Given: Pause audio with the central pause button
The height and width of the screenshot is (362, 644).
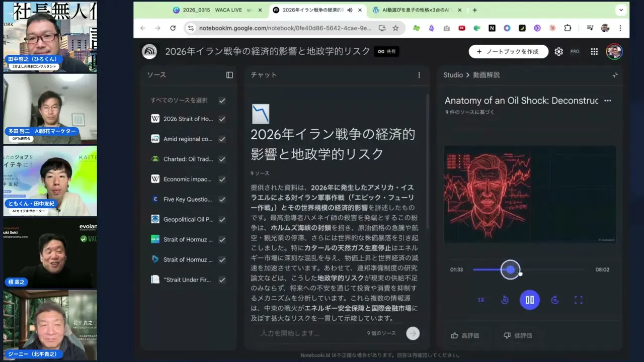Looking at the screenshot, I should click(x=530, y=300).
